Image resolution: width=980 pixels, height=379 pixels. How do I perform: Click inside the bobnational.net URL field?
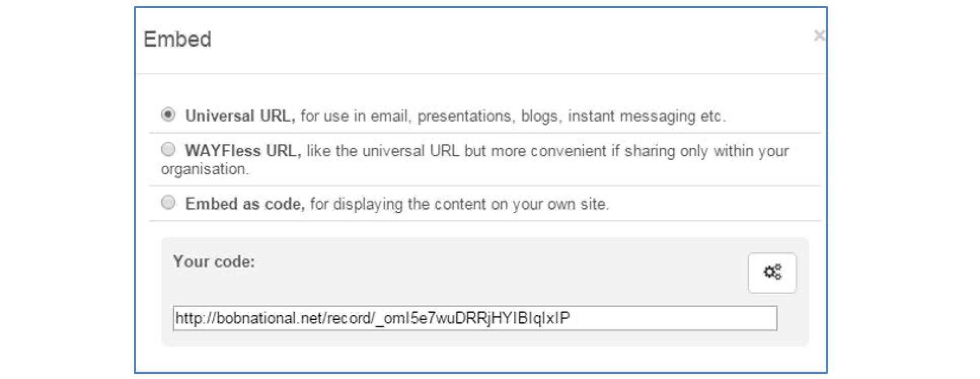474,318
